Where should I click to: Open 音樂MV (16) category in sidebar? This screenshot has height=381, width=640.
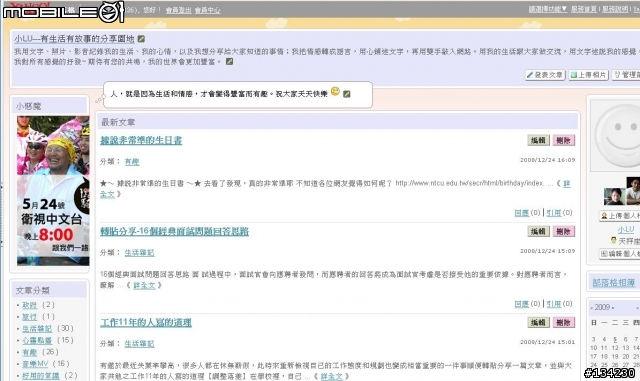pyautogui.click(x=35, y=363)
